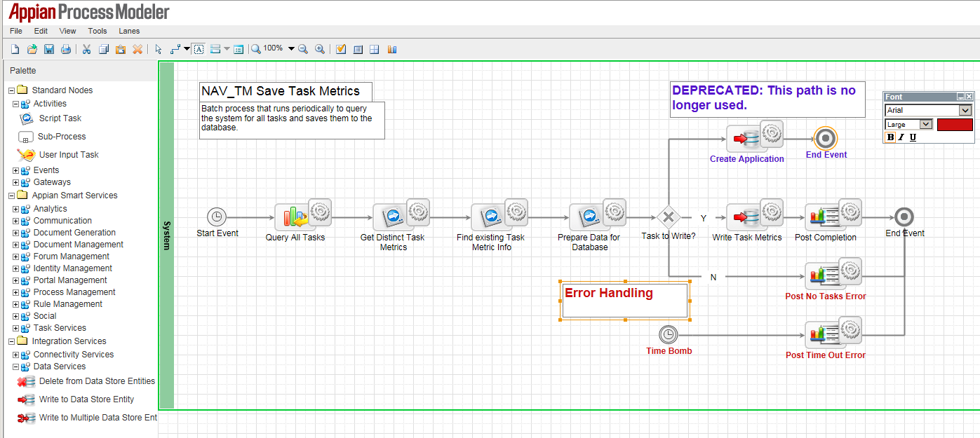Viewport: 980px width, 438px height.
Task: Expand the Events tree node
Action: pyautogui.click(x=15, y=170)
